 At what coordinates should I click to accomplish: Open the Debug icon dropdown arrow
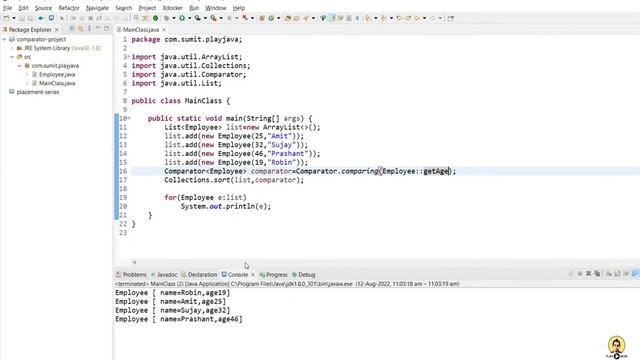(x=173, y=18)
